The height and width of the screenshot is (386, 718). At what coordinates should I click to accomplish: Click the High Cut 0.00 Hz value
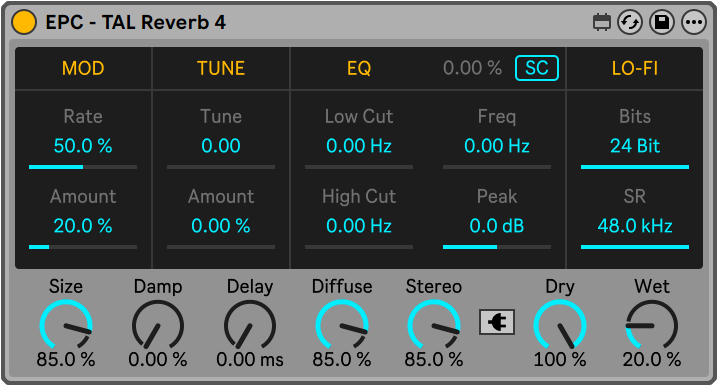click(x=359, y=226)
